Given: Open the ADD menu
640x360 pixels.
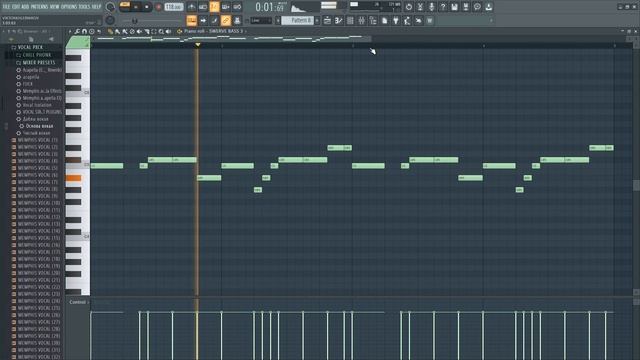Looking at the screenshot, I should tap(25, 7).
